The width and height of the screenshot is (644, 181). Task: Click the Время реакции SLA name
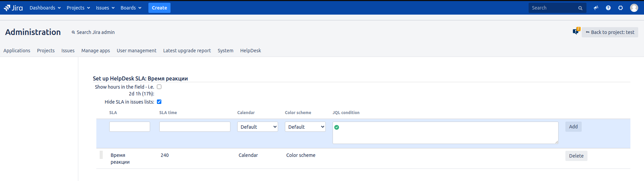120,159
